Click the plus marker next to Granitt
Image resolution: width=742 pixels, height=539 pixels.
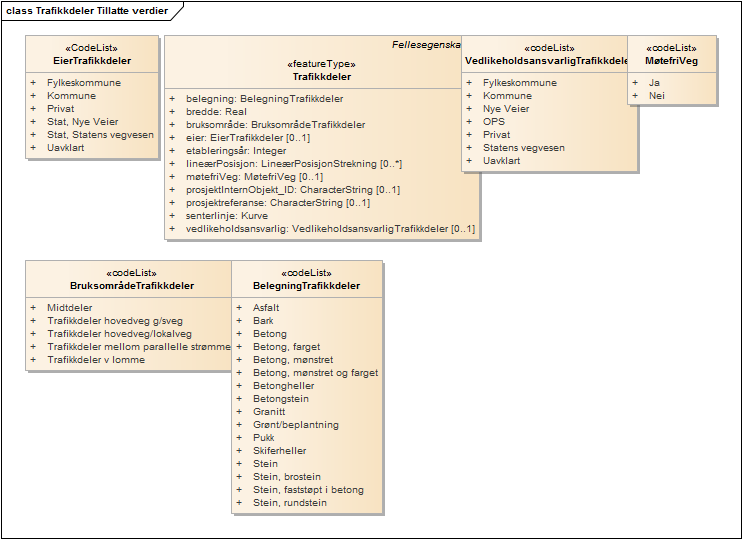(x=238, y=411)
